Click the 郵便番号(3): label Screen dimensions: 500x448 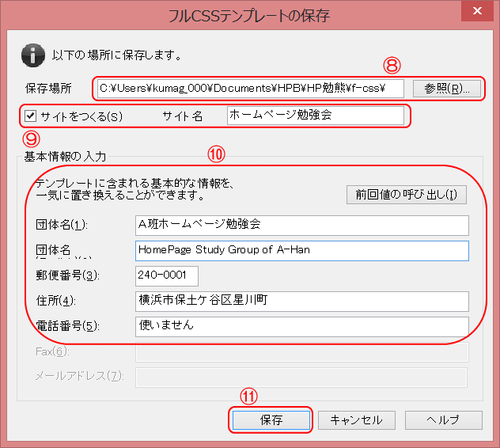(x=67, y=275)
